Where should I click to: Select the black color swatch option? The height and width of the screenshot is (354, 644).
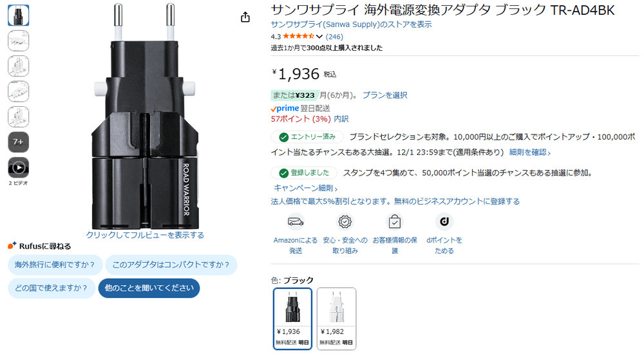(293, 319)
